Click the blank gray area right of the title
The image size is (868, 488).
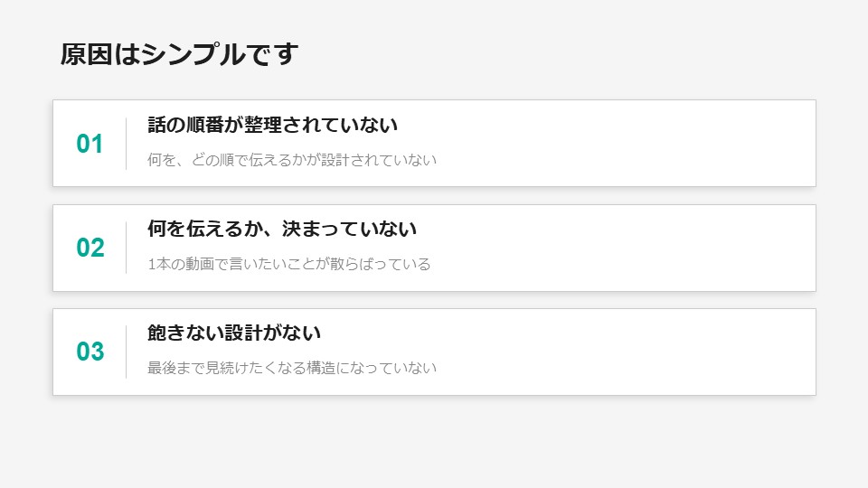pyautogui.click(x=588, y=54)
